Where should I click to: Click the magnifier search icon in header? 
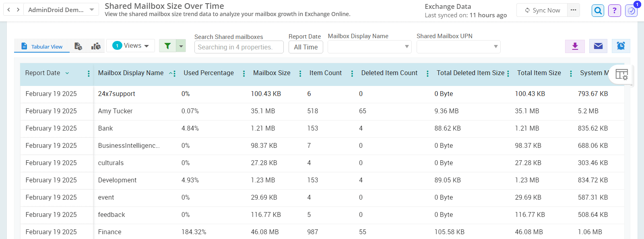(x=598, y=11)
